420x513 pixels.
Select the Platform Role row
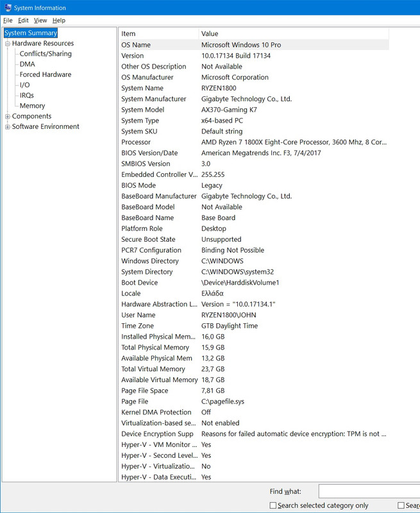(255, 228)
